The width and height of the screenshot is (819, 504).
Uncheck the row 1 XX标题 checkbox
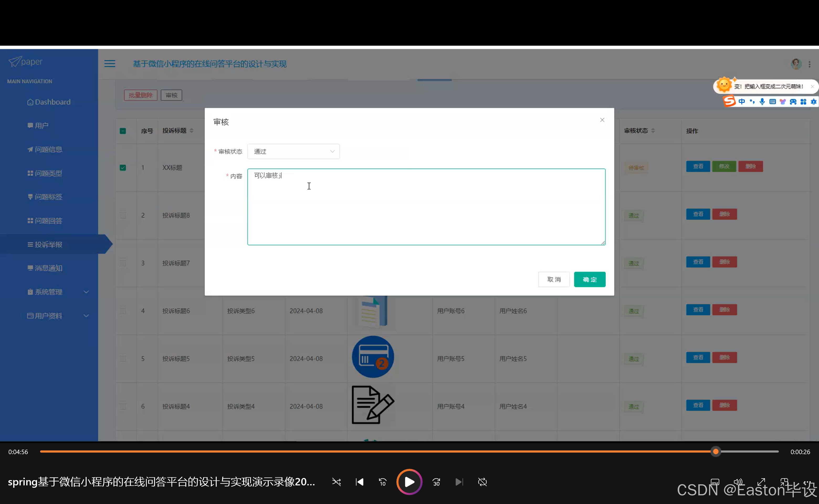coord(123,168)
